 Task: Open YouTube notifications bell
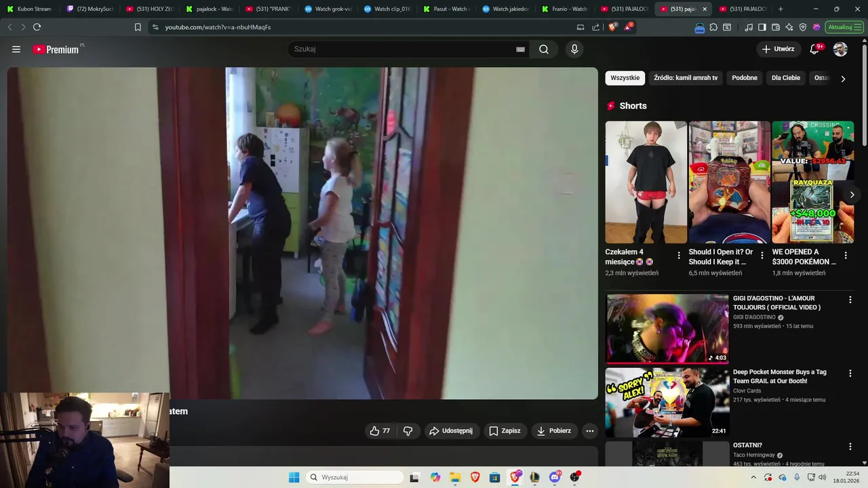[815, 49]
